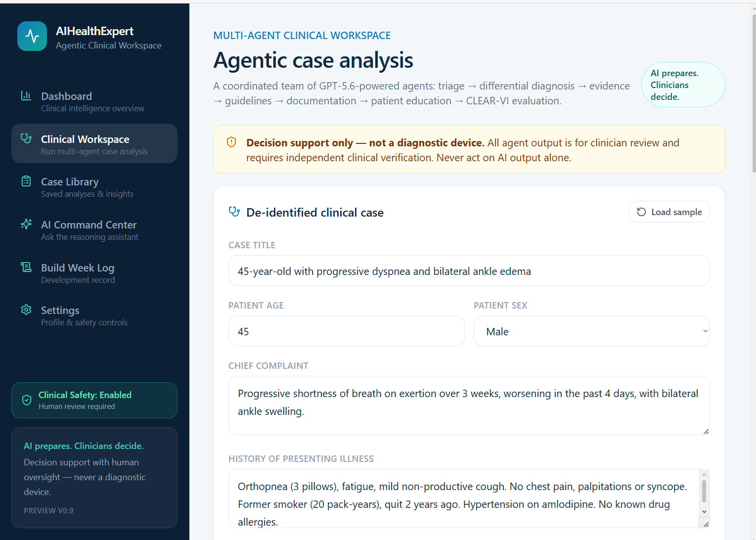This screenshot has width=756, height=540.
Task: Click the Load sample button
Action: 669,212
